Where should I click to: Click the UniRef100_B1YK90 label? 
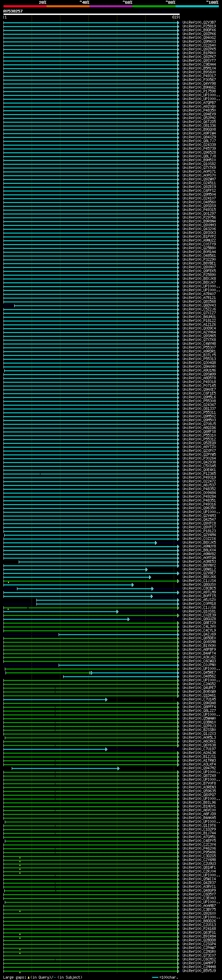(x=199, y=646)
